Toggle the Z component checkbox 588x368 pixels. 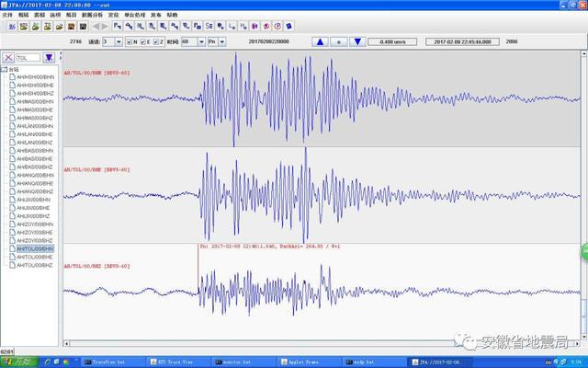[x=156, y=42]
